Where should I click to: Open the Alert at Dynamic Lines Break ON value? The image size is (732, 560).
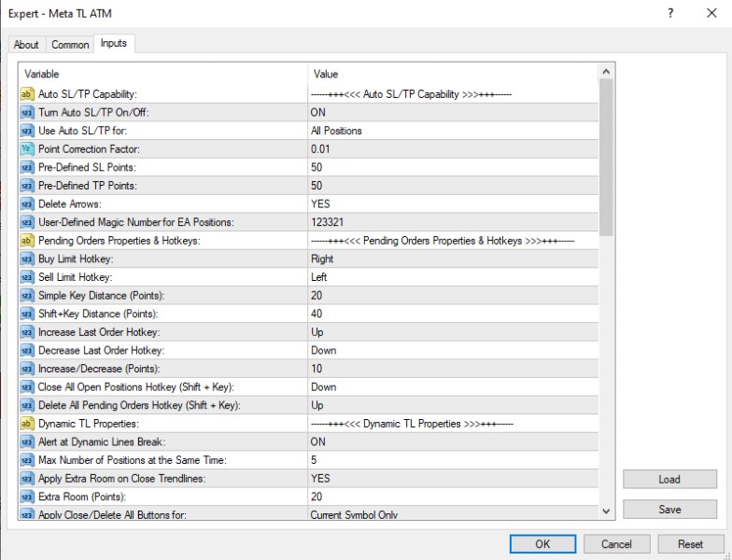[453, 442]
